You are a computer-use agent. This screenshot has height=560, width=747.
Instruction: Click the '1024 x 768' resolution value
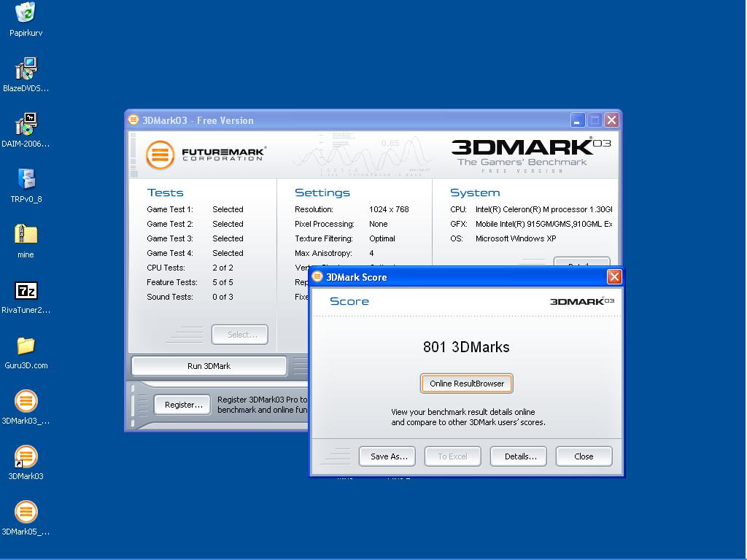[390, 209]
